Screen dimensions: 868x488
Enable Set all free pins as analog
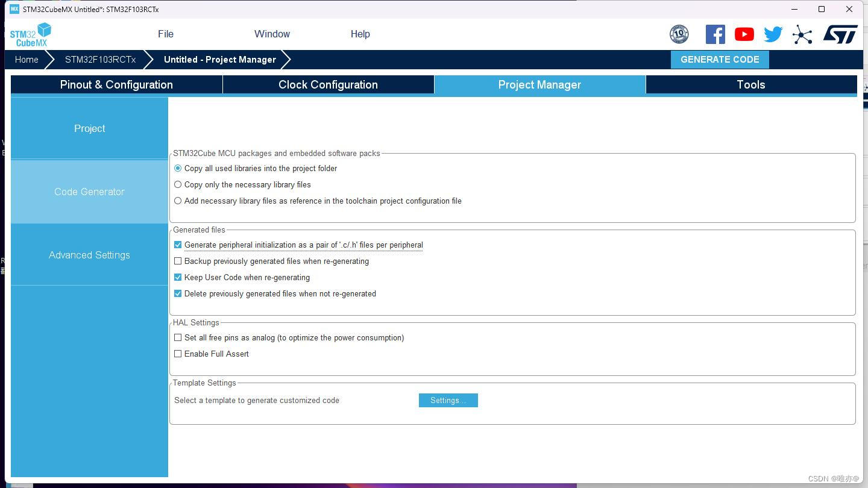coord(178,337)
